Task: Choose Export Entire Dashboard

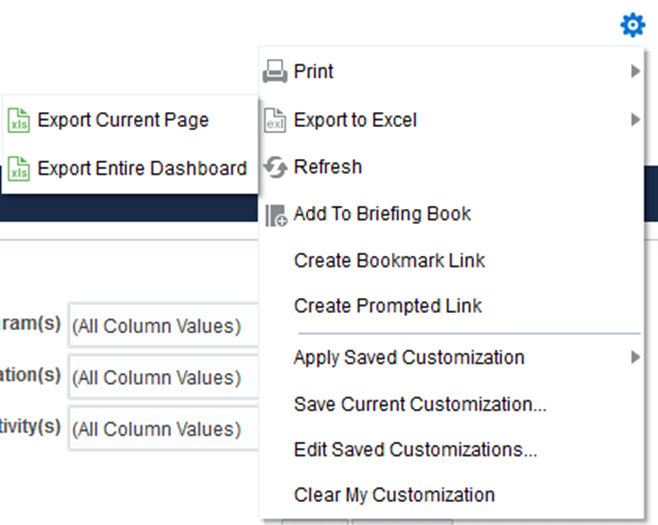Action: [x=142, y=168]
